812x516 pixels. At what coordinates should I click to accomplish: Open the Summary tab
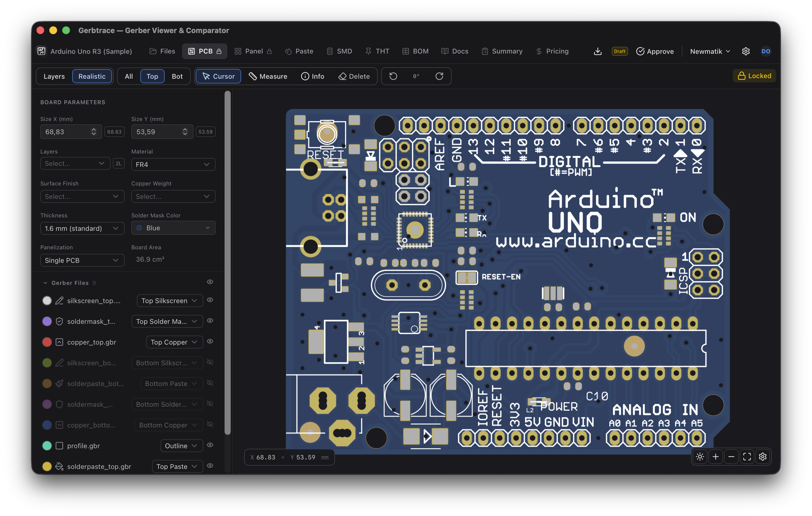click(502, 51)
